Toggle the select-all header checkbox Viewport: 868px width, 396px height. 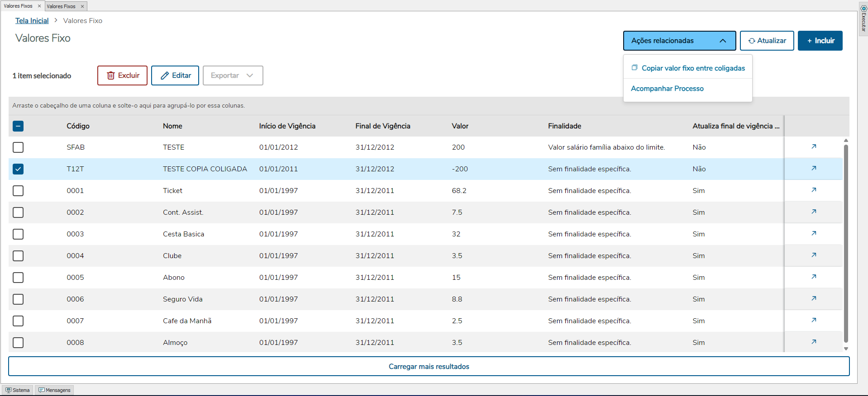(x=18, y=126)
